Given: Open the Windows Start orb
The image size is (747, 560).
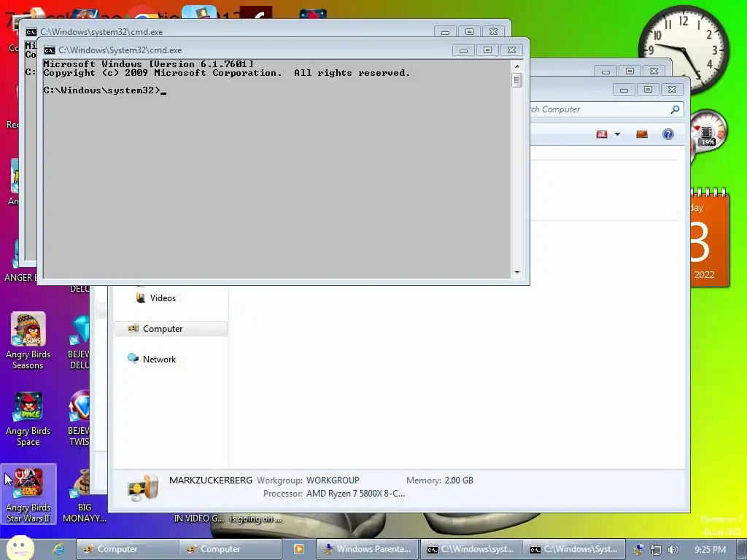Looking at the screenshot, I should click(x=20, y=548).
